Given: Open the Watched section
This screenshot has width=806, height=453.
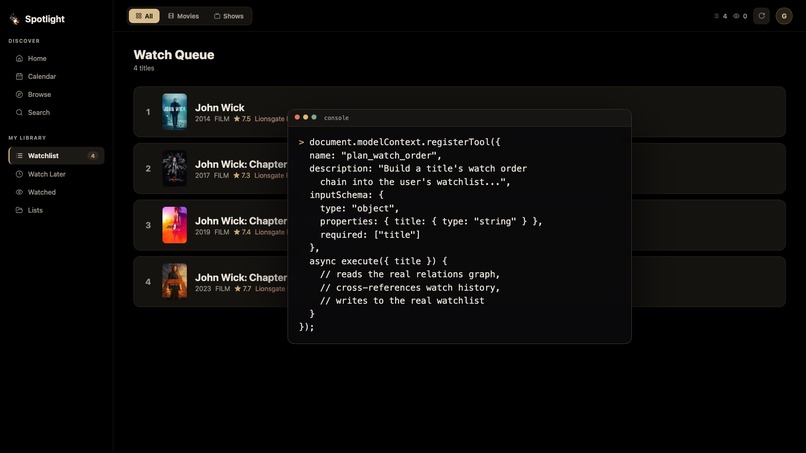Looking at the screenshot, I should click(57, 192).
